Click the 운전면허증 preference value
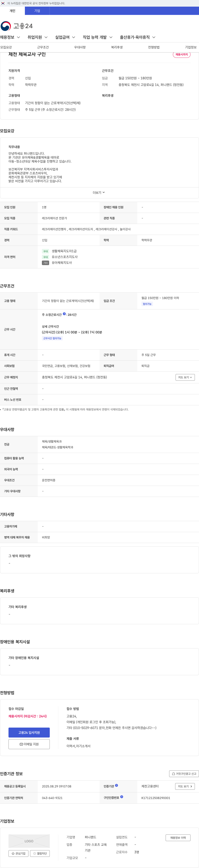This screenshot has height=868, width=199. tap(49, 480)
